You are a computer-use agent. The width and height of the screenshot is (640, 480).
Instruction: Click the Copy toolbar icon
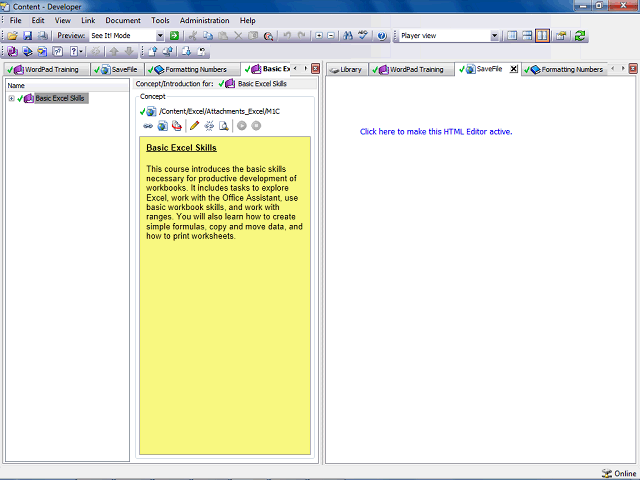(x=208, y=36)
